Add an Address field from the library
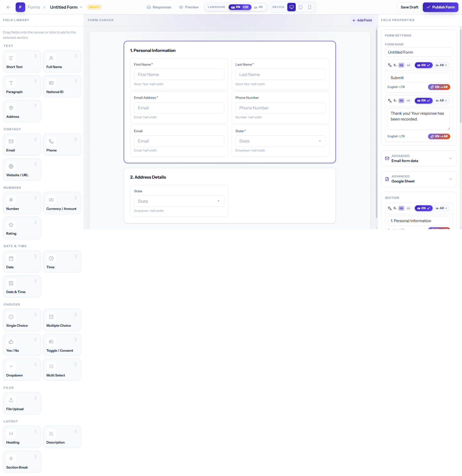 click(x=22, y=111)
